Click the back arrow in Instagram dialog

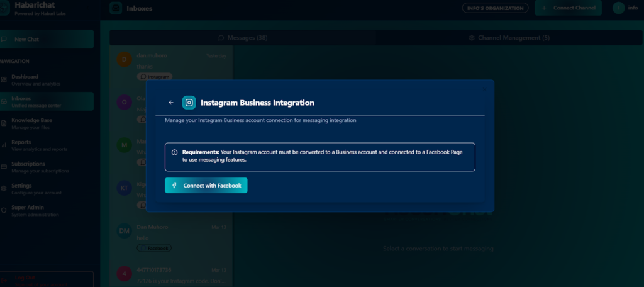pos(171,103)
